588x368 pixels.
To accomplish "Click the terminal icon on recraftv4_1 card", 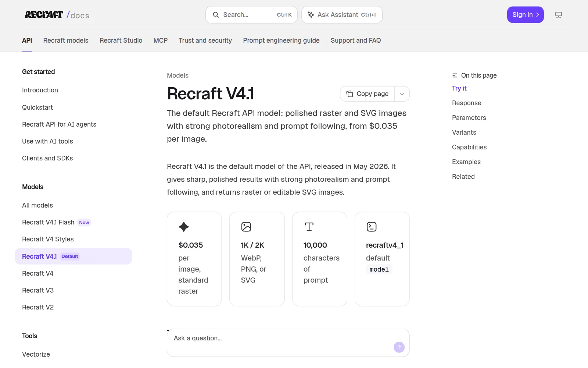I will click(x=372, y=227).
